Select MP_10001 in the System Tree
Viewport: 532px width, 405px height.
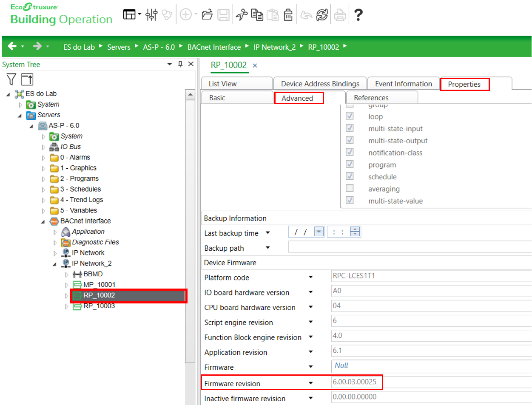[x=99, y=285]
